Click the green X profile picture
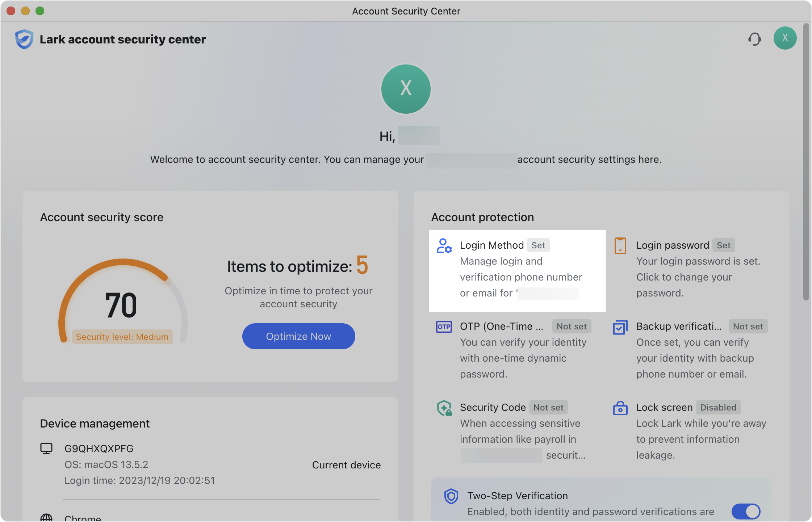812x522 pixels. (x=406, y=89)
